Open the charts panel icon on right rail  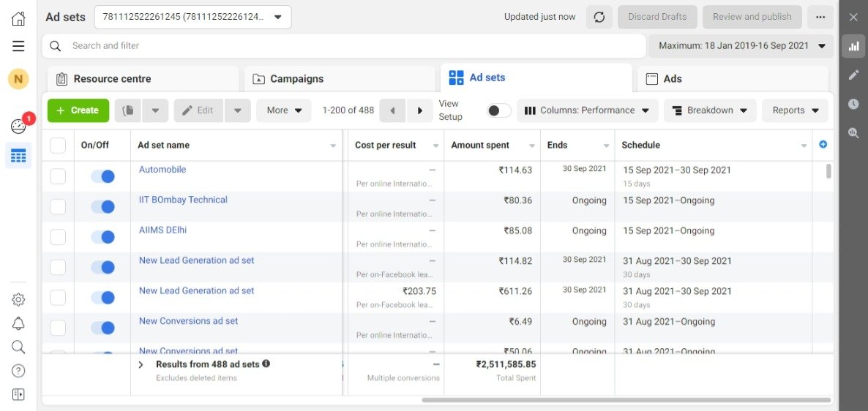[853, 46]
